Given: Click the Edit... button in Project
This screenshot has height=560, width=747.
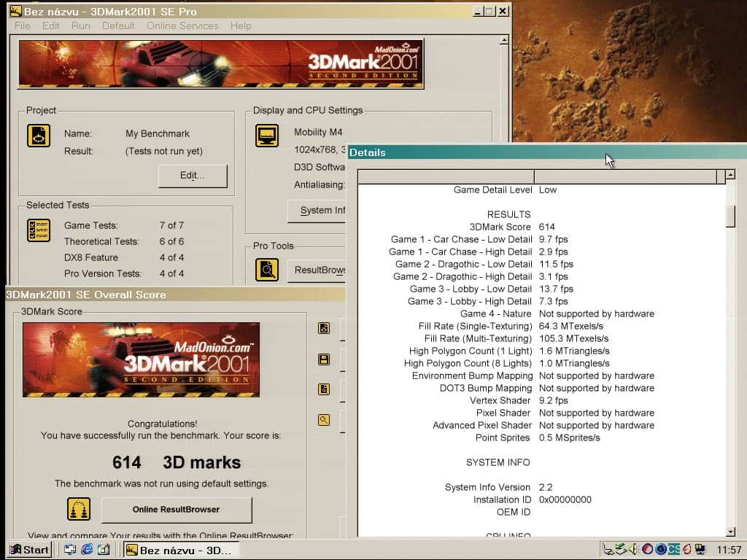Looking at the screenshot, I should coord(193,176).
